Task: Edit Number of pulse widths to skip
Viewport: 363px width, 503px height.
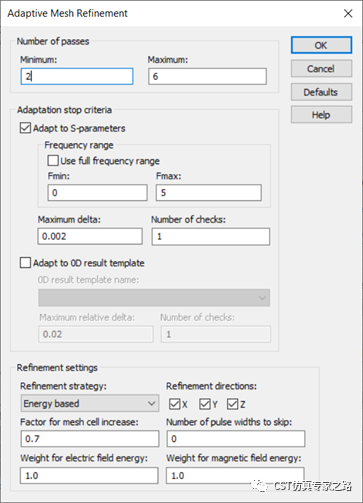Action: coord(236,439)
